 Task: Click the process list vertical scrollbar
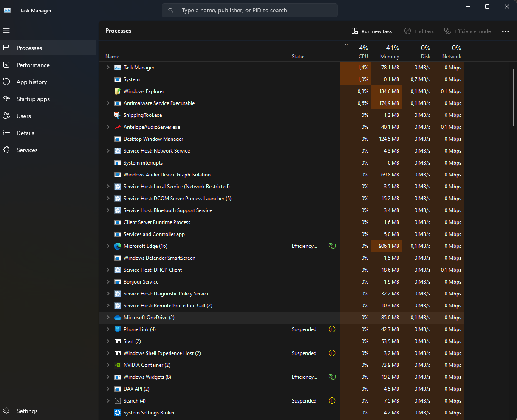tap(514, 97)
